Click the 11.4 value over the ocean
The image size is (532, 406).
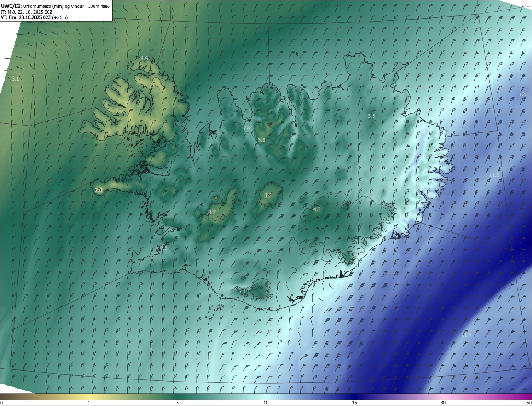[x=466, y=335]
